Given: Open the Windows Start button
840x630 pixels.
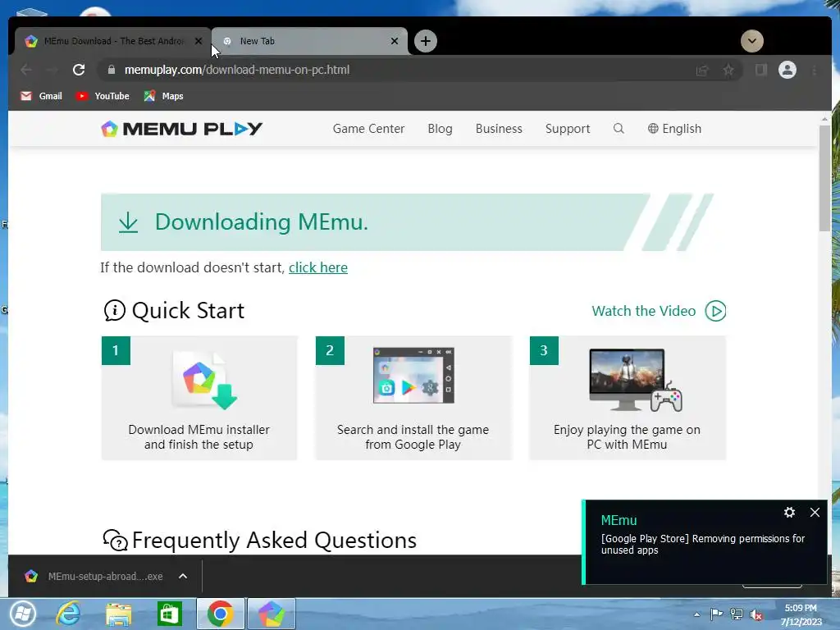Looking at the screenshot, I should point(22,614).
